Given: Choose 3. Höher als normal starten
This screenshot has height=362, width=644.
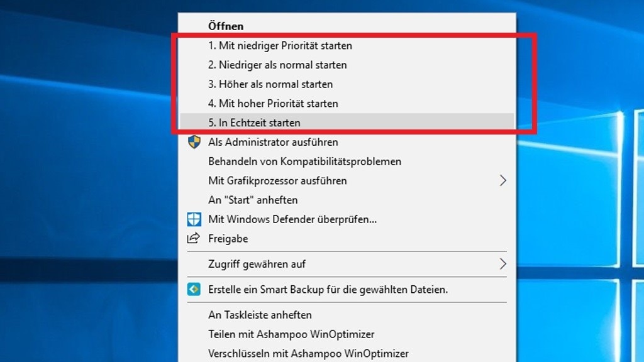Looking at the screenshot, I should tap(270, 84).
